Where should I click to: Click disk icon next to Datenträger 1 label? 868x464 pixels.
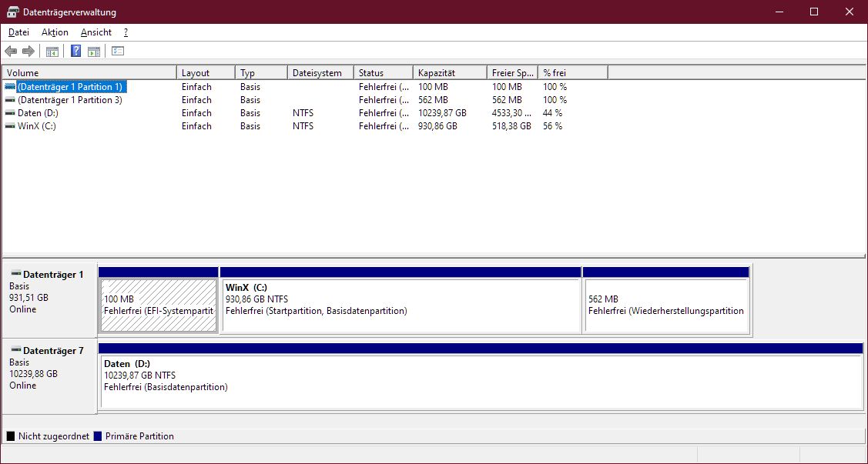tap(15, 274)
